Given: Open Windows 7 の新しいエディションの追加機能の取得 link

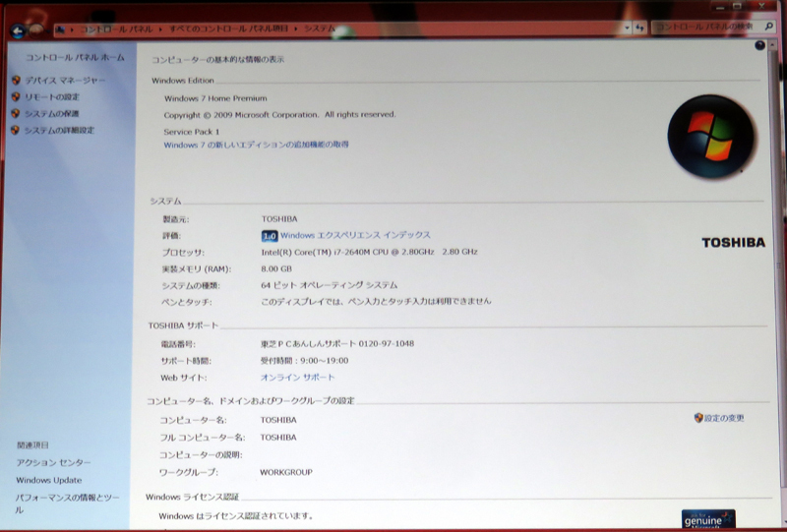Looking at the screenshot, I should (x=256, y=145).
